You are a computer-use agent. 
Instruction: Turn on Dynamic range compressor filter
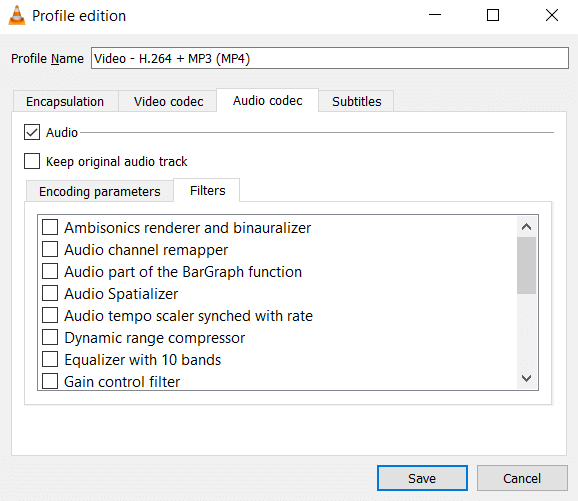[x=50, y=337]
